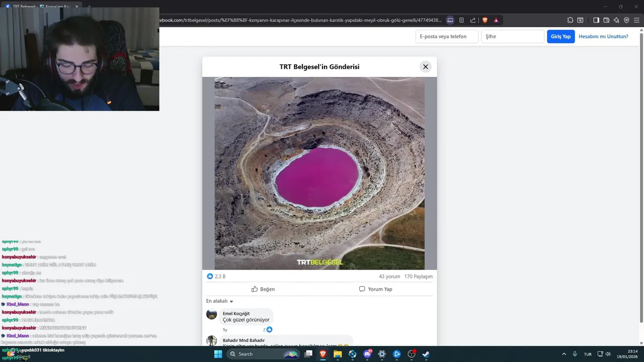The width and height of the screenshot is (644, 362).
Task: Click the tab search icon in browser toolbar
Action: point(580,20)
